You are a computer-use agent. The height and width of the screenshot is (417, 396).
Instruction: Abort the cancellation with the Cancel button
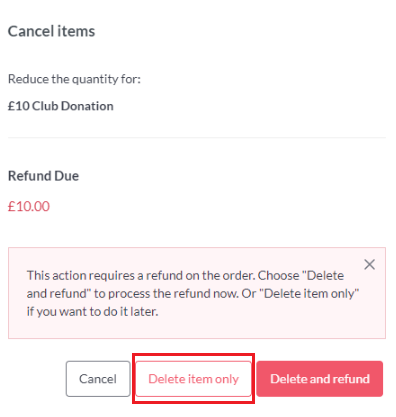tap(98, 379)
